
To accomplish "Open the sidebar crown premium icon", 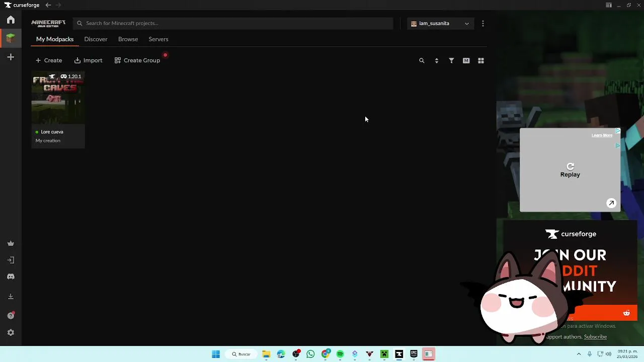I will (x=11, y=243).
